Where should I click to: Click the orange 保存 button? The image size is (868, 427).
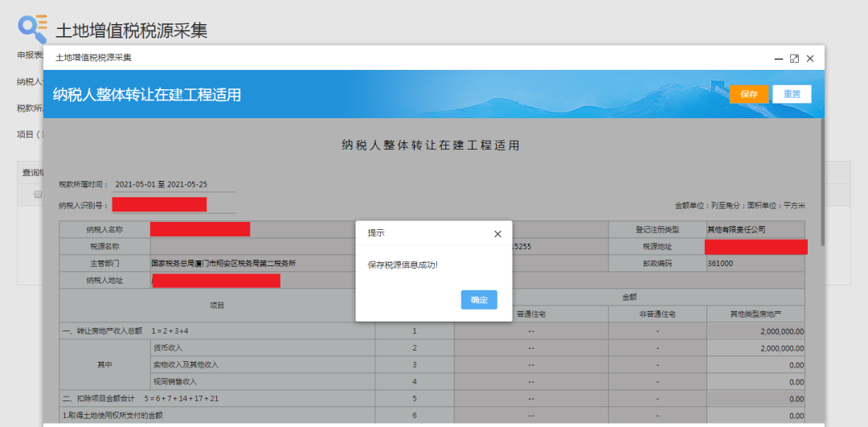click(x=749, y=94)
